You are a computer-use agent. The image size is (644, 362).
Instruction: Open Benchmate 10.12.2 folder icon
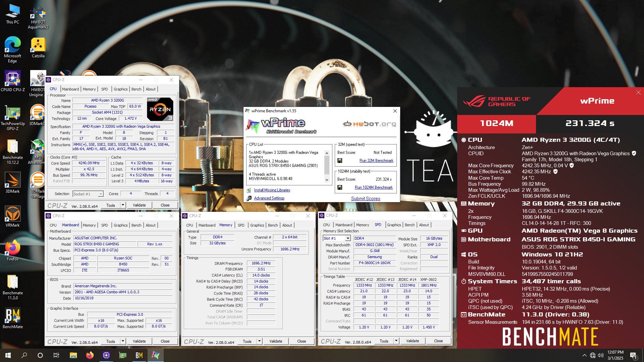(12, 152)
